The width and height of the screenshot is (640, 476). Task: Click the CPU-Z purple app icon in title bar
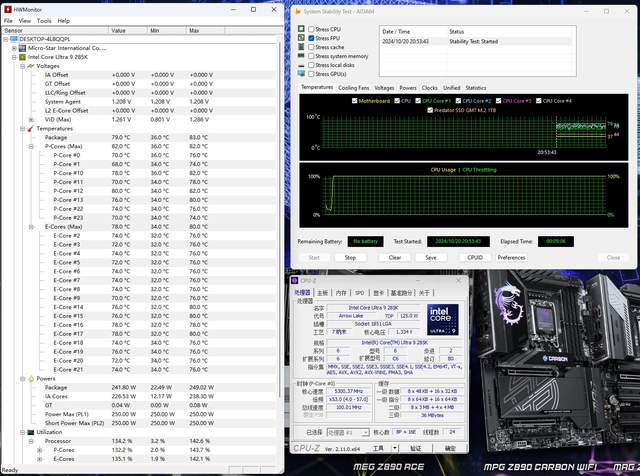click(x=296, y=280)
